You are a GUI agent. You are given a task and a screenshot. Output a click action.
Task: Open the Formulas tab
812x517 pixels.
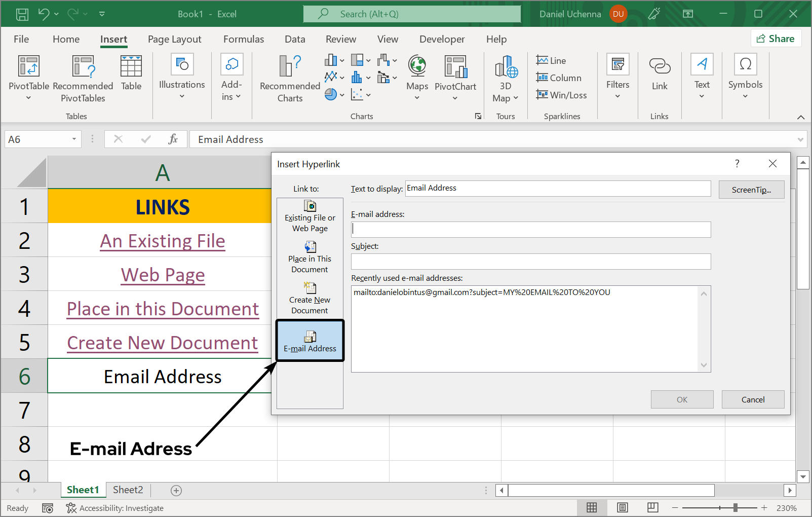tap(244, 39)
